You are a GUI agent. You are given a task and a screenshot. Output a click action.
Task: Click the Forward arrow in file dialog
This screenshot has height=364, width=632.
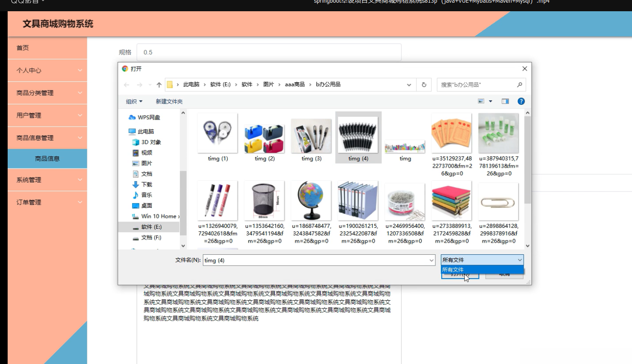139,84
